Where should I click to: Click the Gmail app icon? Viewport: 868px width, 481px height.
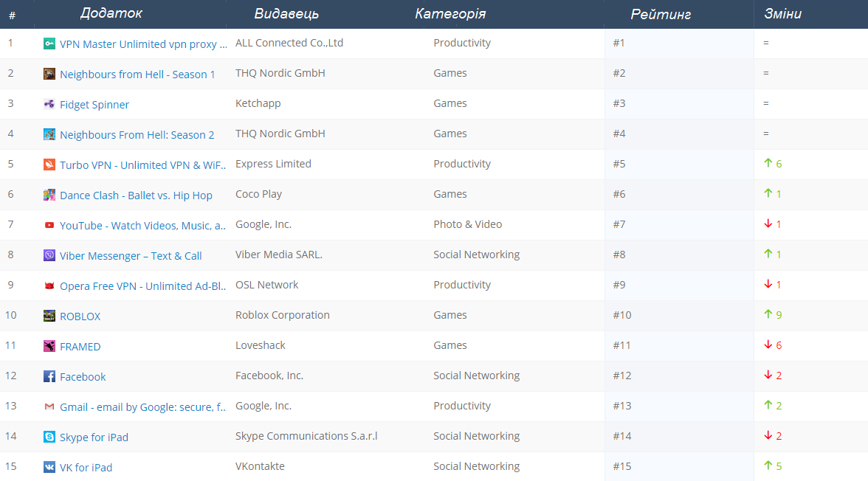click(49, 406)
